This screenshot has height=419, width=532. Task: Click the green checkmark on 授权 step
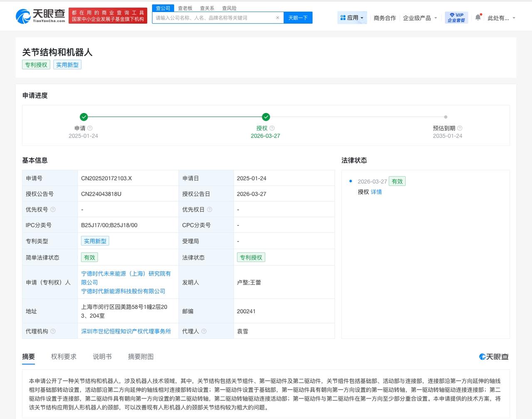pos(266,117)
